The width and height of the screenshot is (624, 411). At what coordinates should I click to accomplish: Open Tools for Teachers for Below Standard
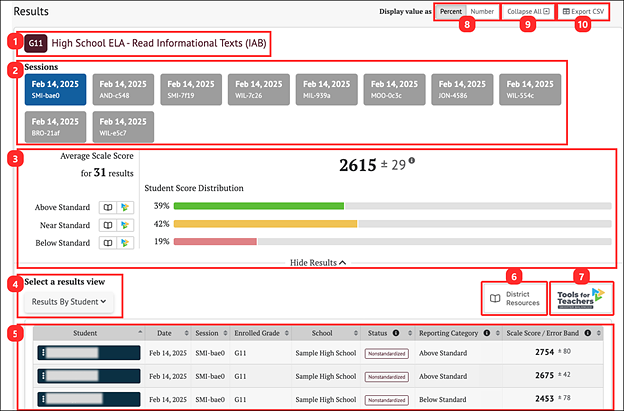pyautogui.click(x=123, y=243)
